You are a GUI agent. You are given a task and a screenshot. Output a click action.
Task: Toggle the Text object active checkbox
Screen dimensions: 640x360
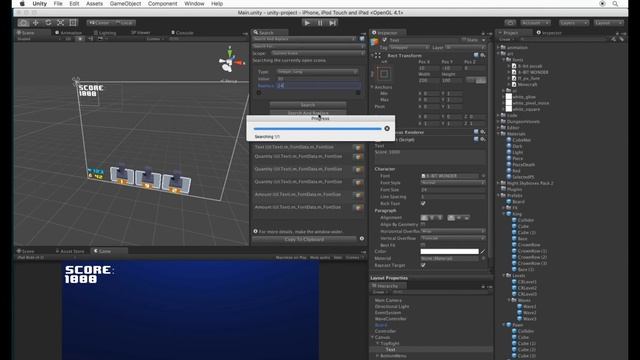click(384, 40)
